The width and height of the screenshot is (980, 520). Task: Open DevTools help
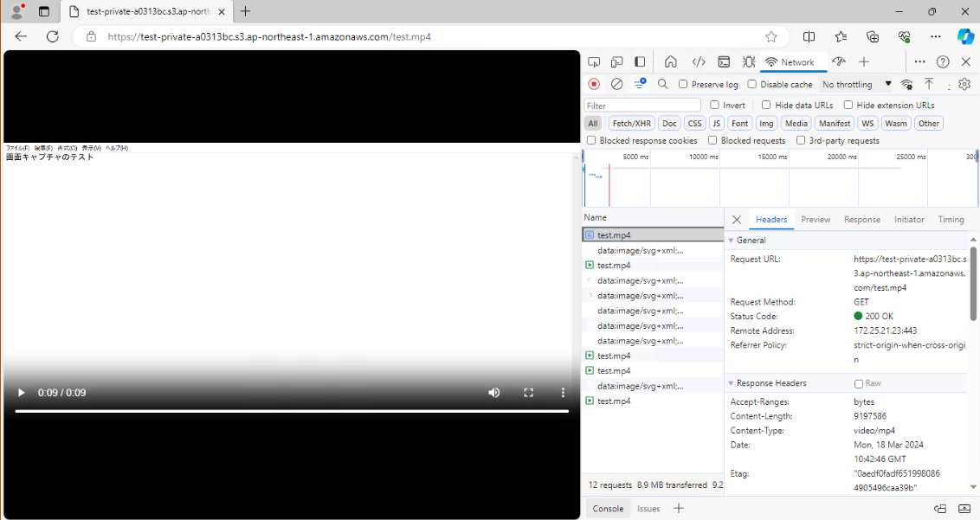pos(943,62)
